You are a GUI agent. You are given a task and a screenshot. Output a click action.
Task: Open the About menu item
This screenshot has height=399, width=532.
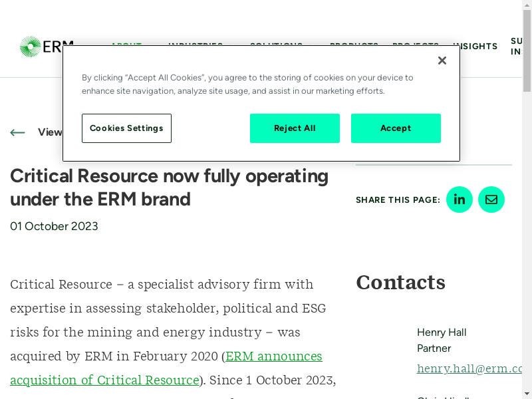[126, 45]
